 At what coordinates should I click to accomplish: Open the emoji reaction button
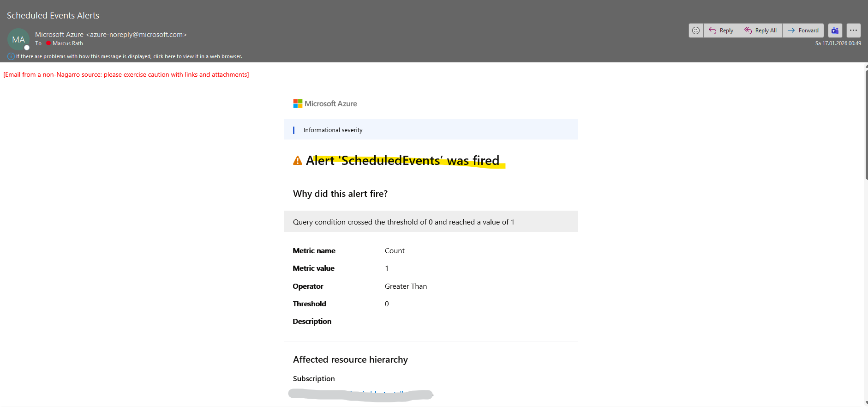pyautogui.click(x=696, y=30)
